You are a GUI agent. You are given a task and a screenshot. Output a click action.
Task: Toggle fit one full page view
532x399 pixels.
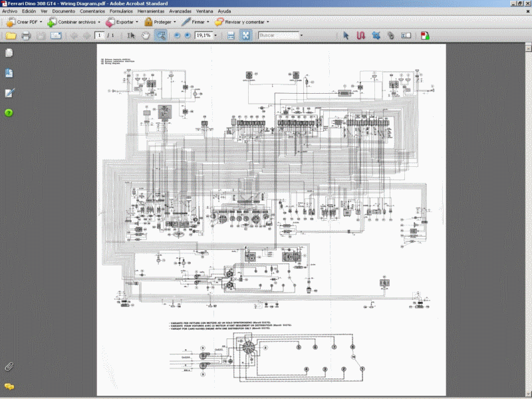point(245,36)
